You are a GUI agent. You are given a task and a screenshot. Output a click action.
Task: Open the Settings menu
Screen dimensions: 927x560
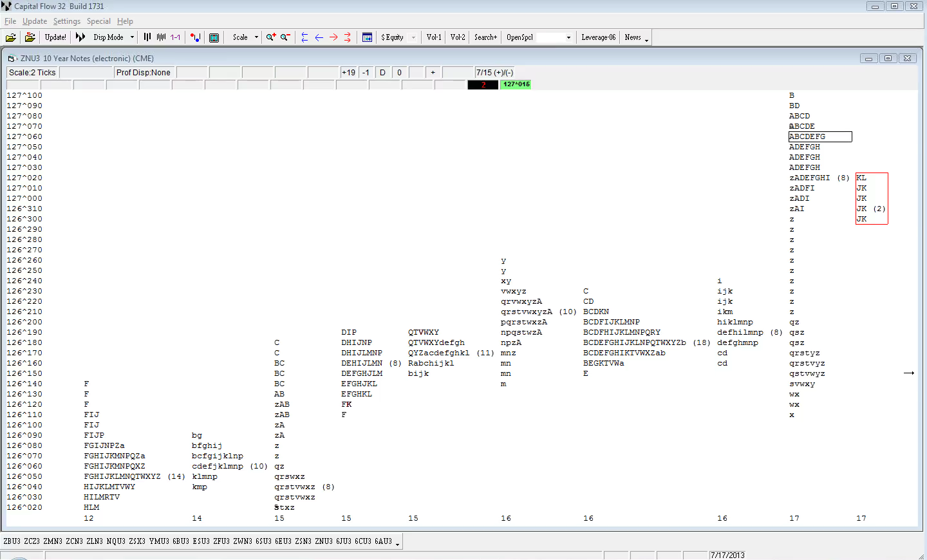point(67,21)
